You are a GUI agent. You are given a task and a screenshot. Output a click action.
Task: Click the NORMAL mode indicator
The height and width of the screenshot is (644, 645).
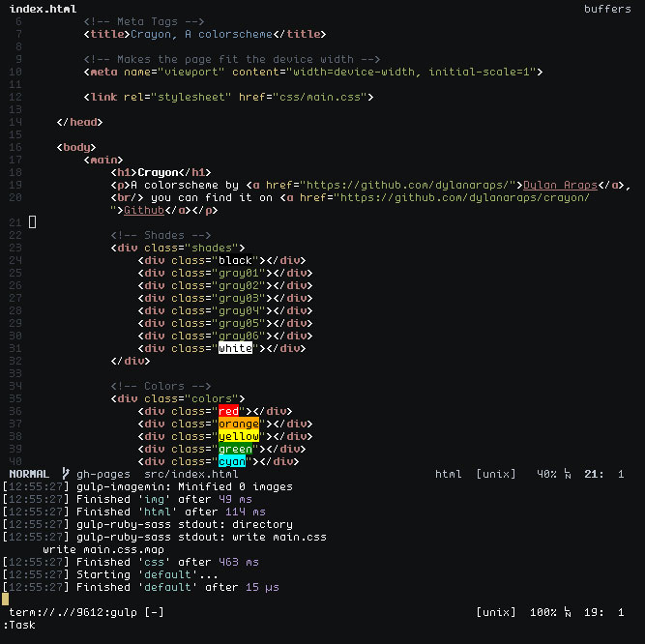tap(29, 474)
